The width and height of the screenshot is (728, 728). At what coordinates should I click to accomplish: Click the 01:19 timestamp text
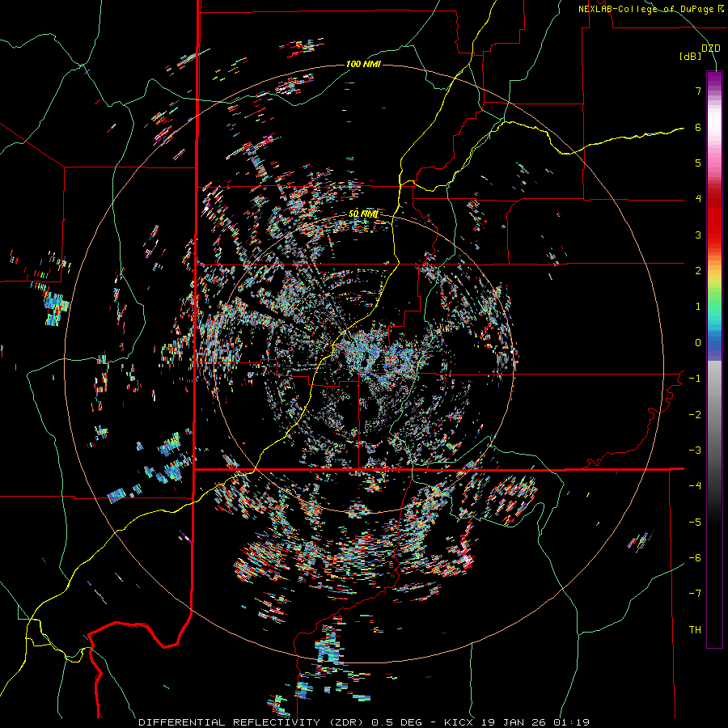click(570, 722)
